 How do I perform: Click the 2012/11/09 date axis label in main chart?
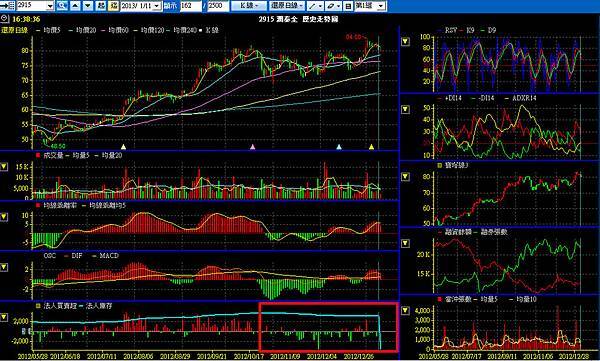click(x=285, y=356)
